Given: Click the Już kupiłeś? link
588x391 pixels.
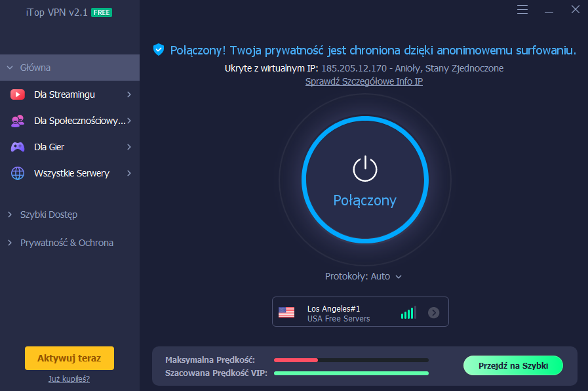Looking at the screenshot, I should (x=69, y=379).
